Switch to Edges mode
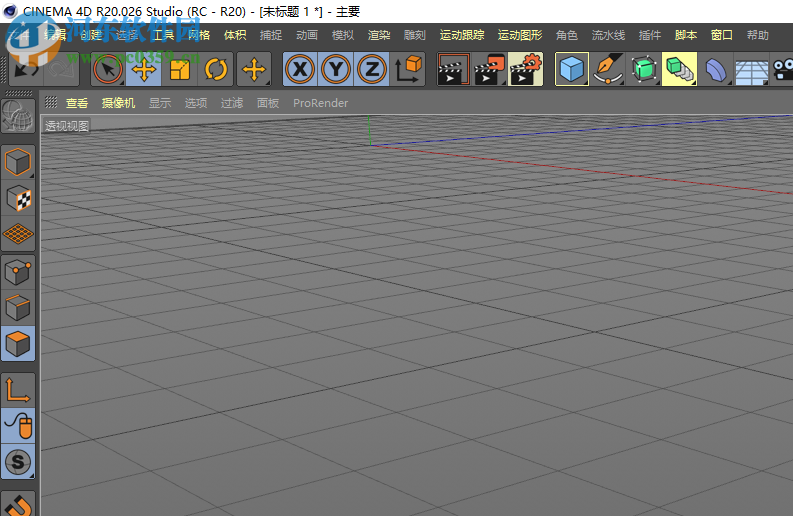Screen dimensions: 793x516 click(18, 308)
